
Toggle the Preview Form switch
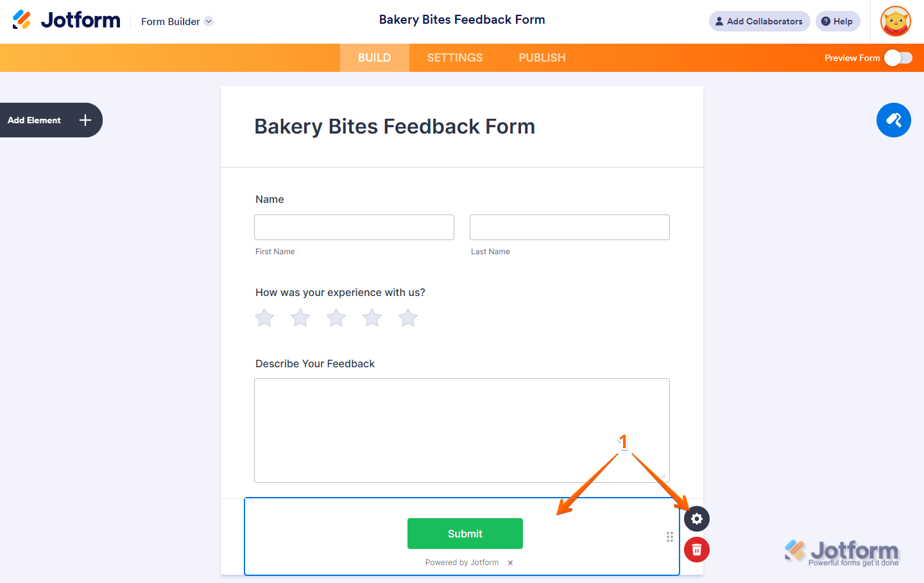(898, 58)
